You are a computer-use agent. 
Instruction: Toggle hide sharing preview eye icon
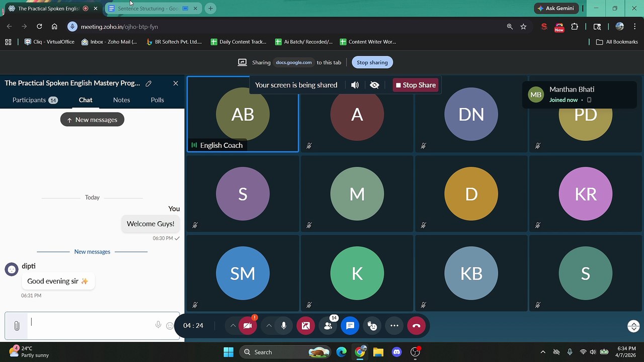(374, 85)
